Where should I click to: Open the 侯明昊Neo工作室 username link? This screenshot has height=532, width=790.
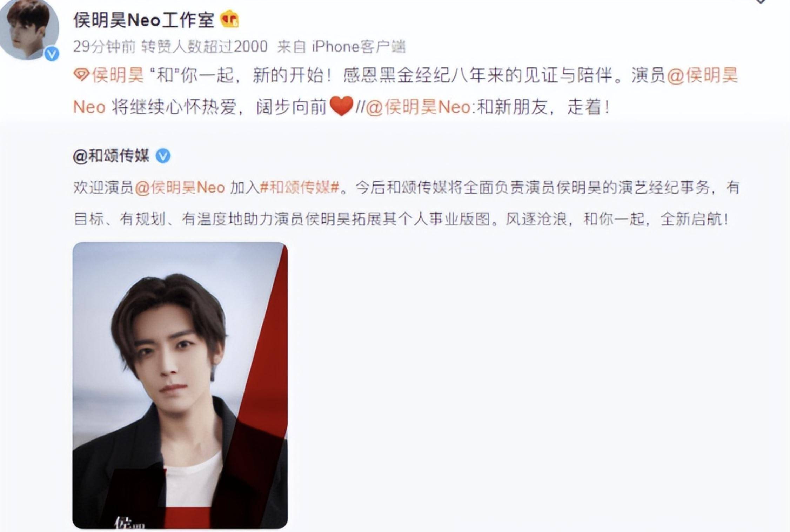tap(144, 20)
